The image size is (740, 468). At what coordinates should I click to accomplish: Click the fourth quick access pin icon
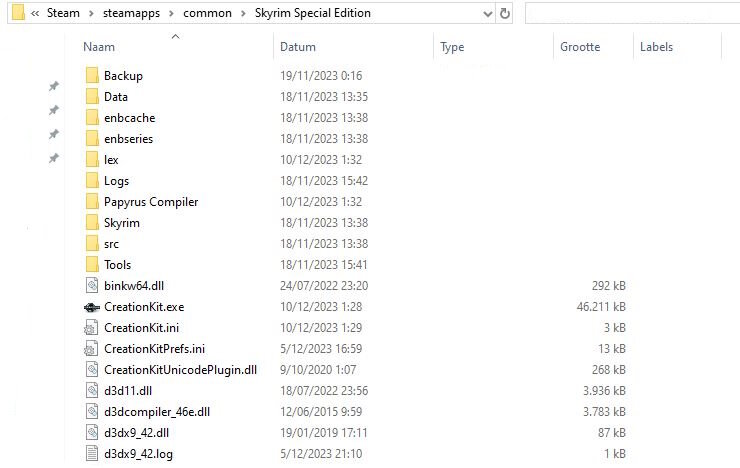pos(54,158)
